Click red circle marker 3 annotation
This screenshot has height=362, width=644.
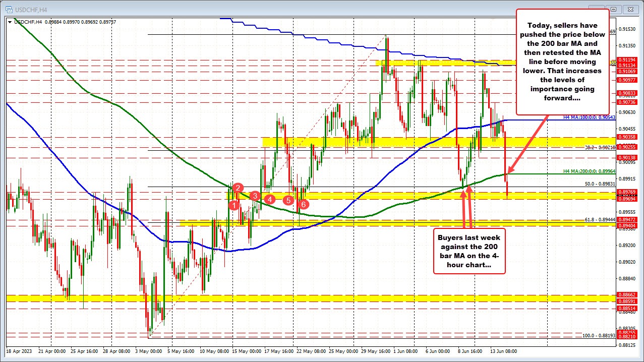(x=254, y=196)
